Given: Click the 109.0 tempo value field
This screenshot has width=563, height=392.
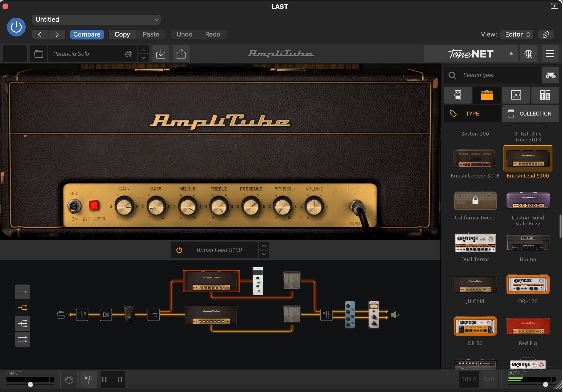Looking at the screenshot, I should (469, 379).
